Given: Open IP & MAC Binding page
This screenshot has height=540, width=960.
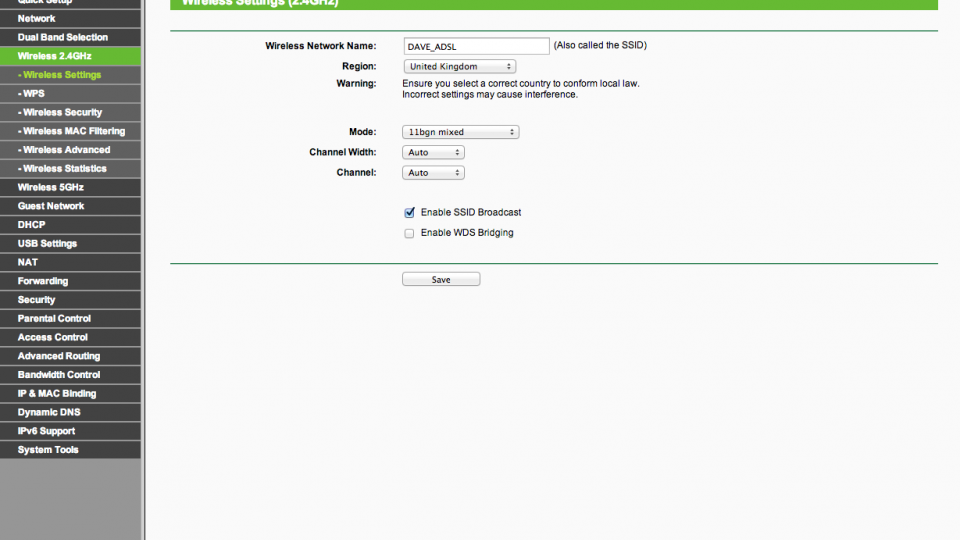Looking at the screenshot, I should [70, 394].
